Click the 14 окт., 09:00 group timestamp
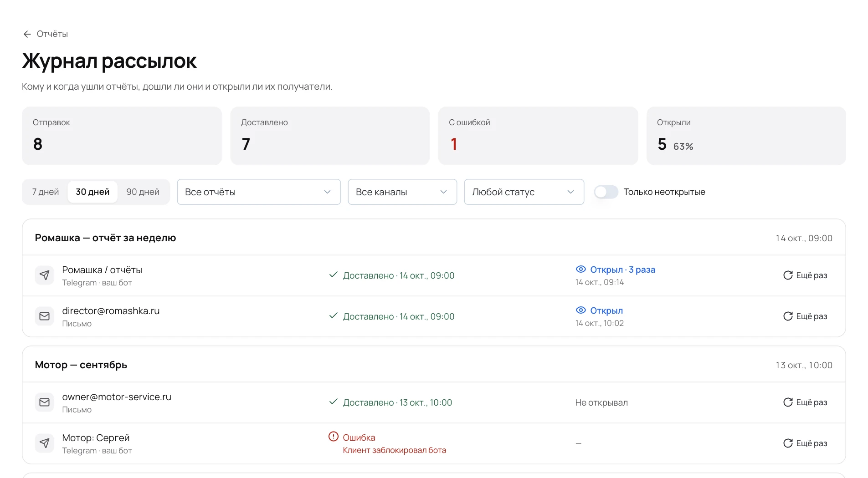868x478 pixels. [804, 238]
